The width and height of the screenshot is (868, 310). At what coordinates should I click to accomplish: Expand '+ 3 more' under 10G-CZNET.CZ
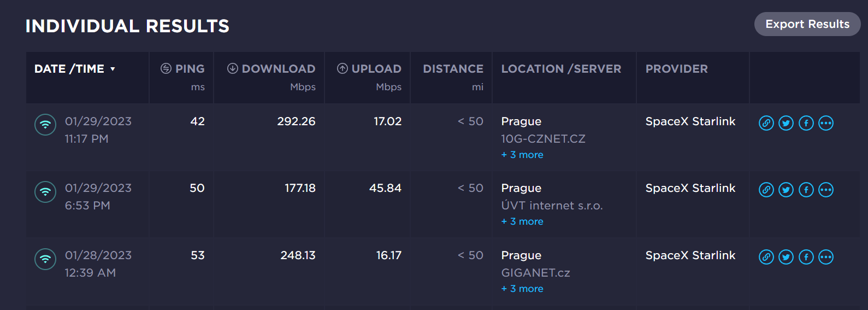522,155
